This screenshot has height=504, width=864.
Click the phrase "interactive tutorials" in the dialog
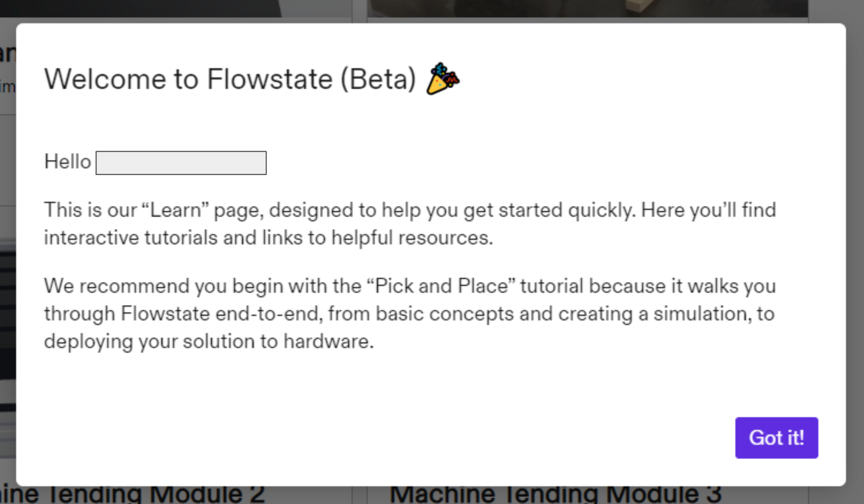tap(131, 238)
